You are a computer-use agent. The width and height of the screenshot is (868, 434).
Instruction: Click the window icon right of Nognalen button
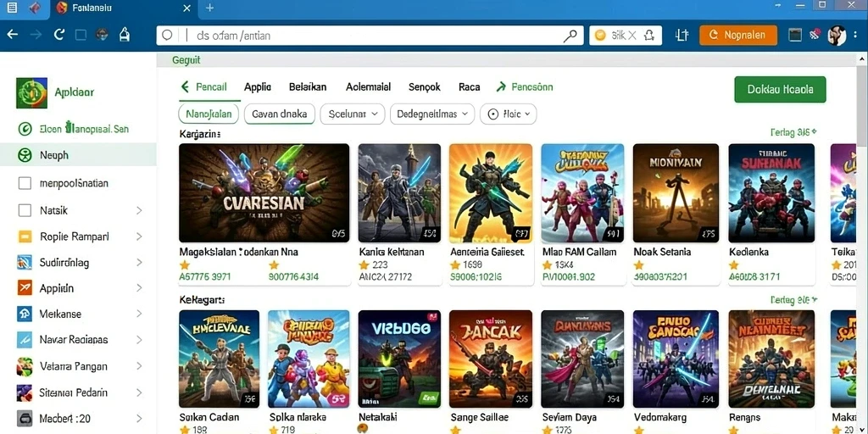795,35
